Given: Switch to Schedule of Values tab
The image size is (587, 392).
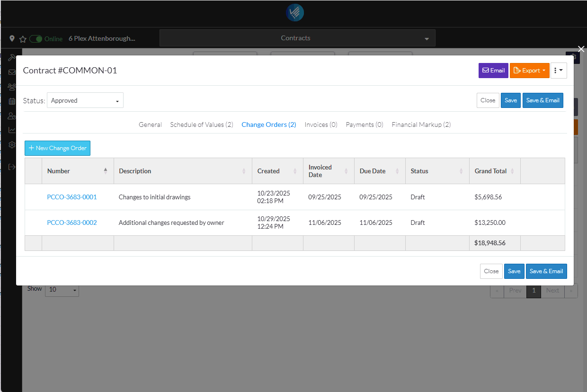Looking at the screenshot, I should point(201,125).
